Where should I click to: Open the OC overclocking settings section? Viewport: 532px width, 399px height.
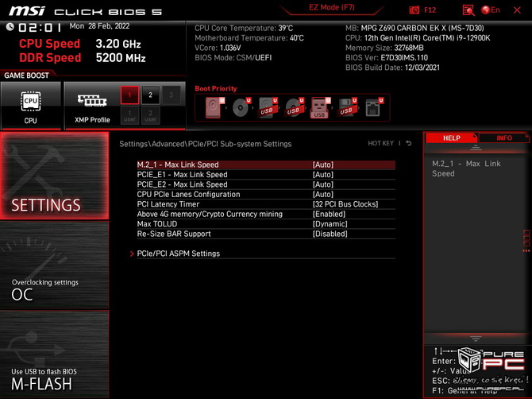coord(55,265)
